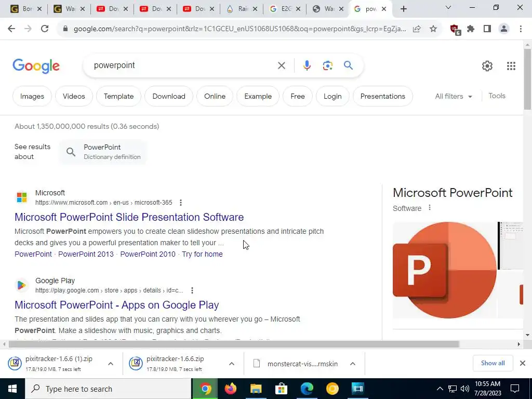Open Microsoft Edge from the taskbar
The width and height of the screenshot is (532, 399).
click(307, 389)
